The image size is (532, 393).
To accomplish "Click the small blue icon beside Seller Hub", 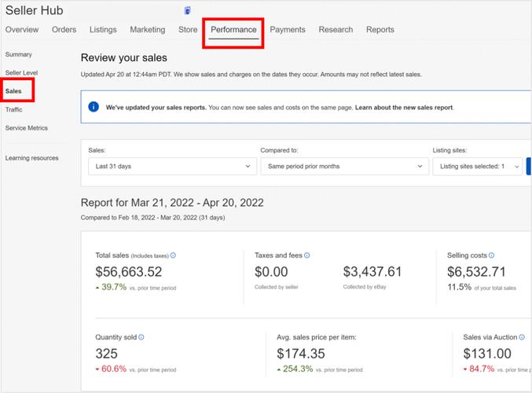I will tap(188, 10).
